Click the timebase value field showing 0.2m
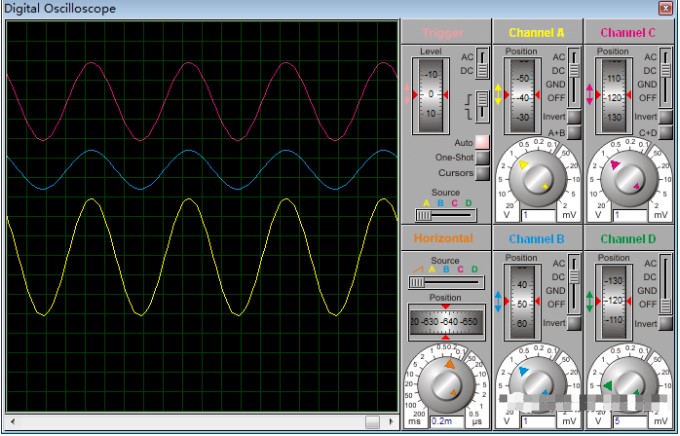Image resolution: width=680 pixels, height=436 pixels. point(445,422)
